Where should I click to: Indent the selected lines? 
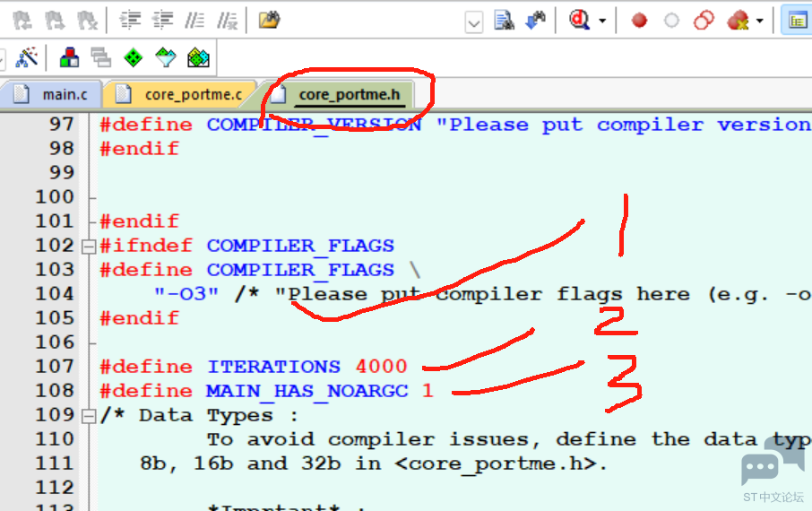(x=130, y=21)
